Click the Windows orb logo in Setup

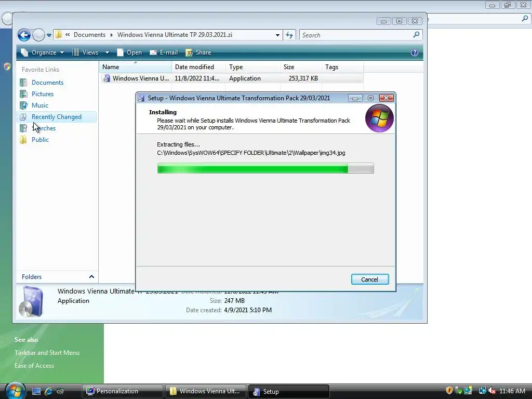(x=379, y=118)
